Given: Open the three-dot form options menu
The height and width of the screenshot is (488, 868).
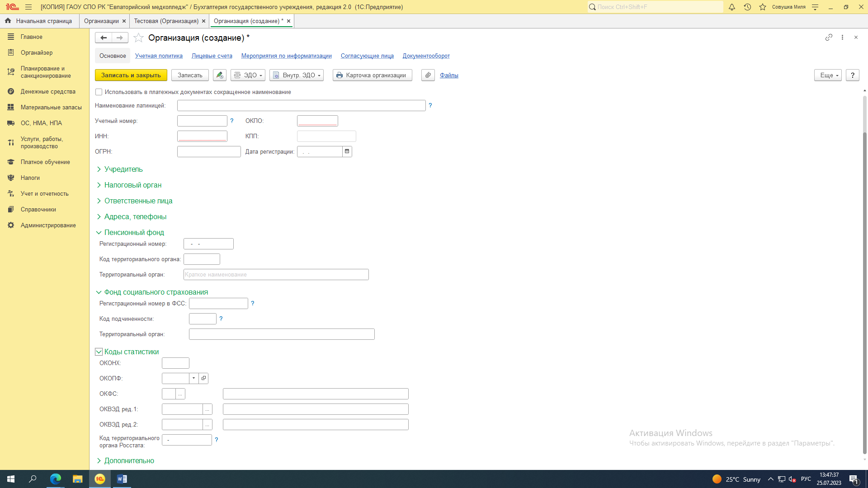Looking at the screenshot, I should click(842, 38).
